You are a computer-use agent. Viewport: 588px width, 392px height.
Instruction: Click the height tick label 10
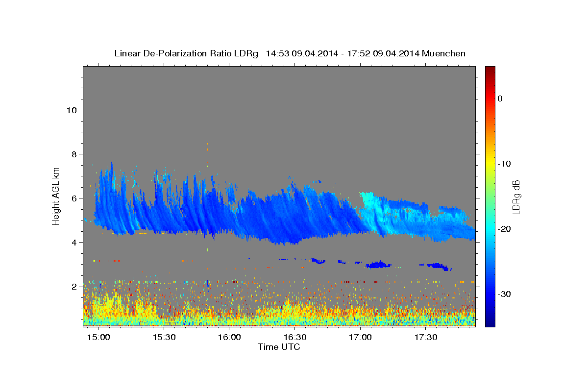[x=72, y=110]
